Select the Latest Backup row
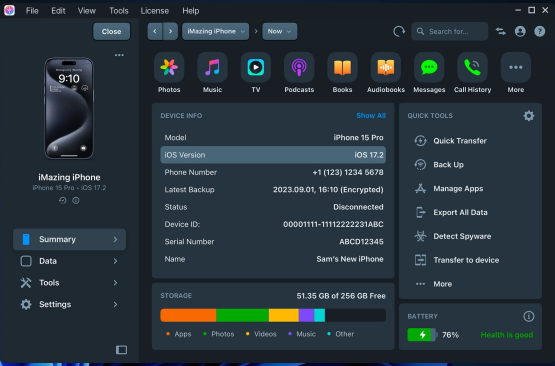Image resolution: width=555 pixels, height=366 pixels. [x=273, y=190]
